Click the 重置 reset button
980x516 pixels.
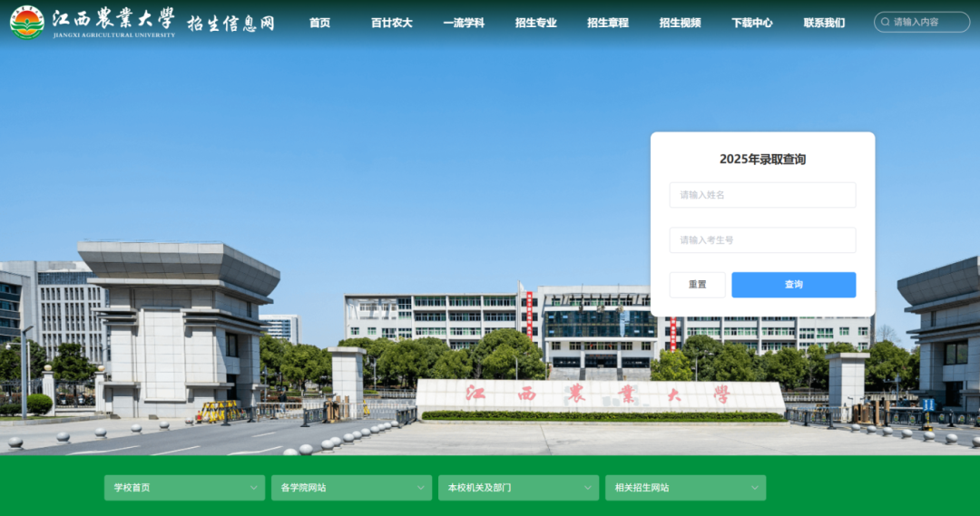(698, 285)
